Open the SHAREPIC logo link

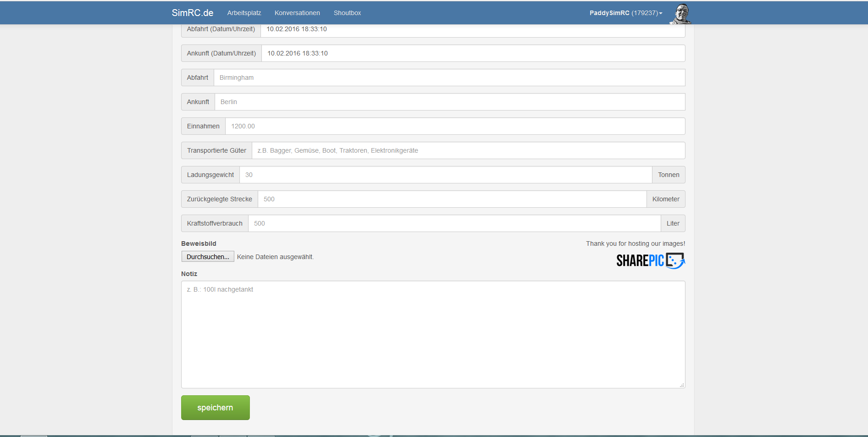tap(650, 260)
